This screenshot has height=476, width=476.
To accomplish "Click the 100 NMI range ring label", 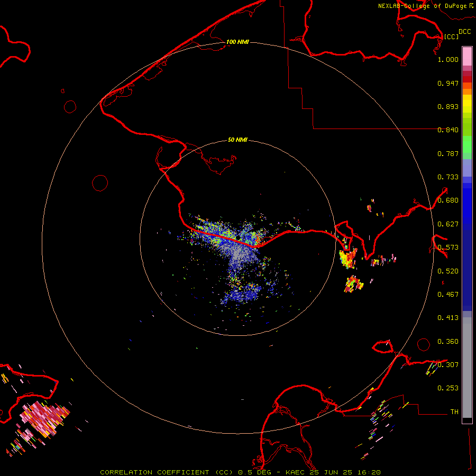I will (237, 42).
